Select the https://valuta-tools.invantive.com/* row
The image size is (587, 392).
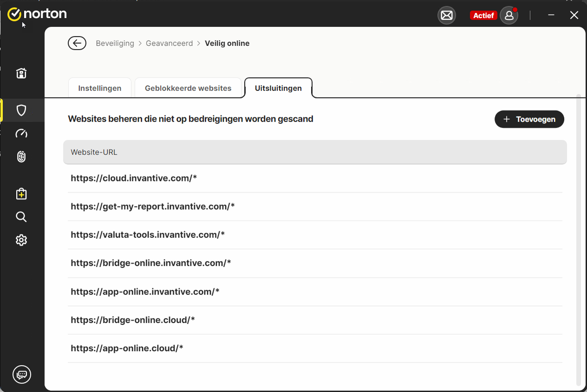point(315,235)
